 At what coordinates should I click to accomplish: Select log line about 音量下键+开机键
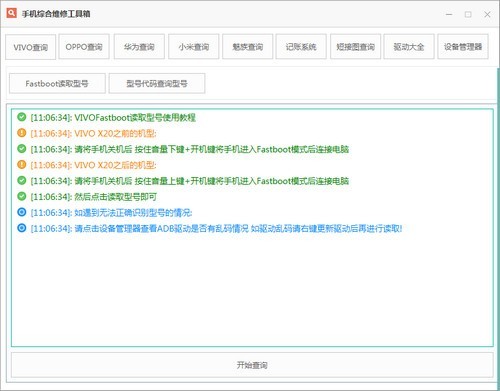point(212,149)
